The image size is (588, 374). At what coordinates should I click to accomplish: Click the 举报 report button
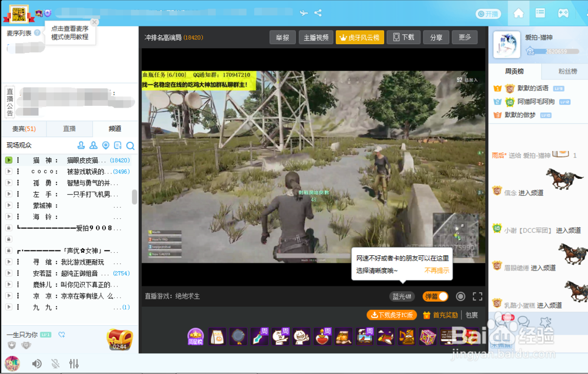click(x=282, y=37)
